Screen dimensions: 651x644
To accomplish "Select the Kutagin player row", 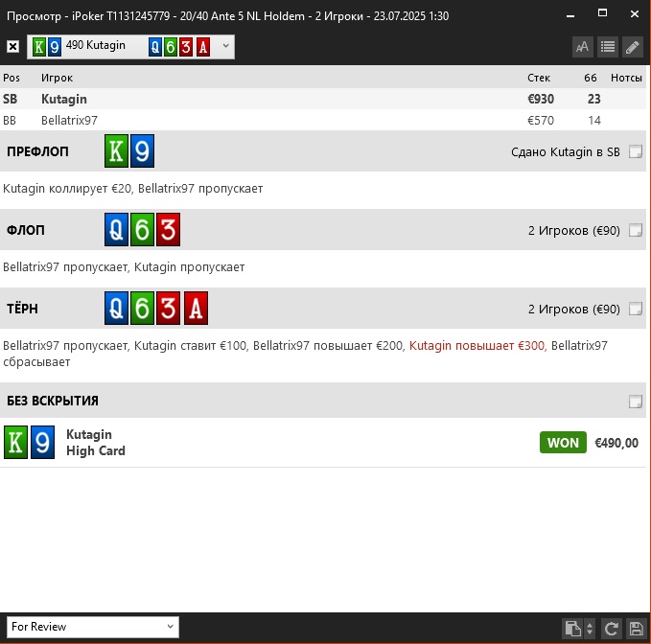I will click(322, 99).
